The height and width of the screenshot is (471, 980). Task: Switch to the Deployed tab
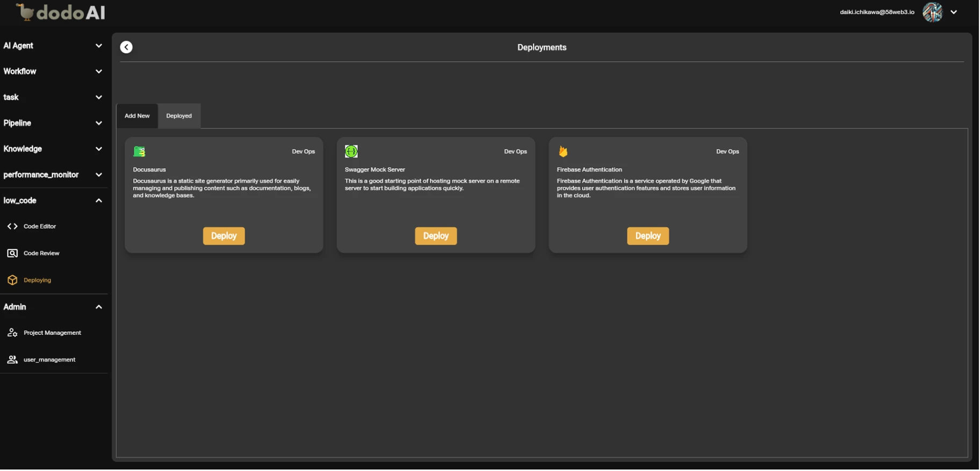click(179, 116)
